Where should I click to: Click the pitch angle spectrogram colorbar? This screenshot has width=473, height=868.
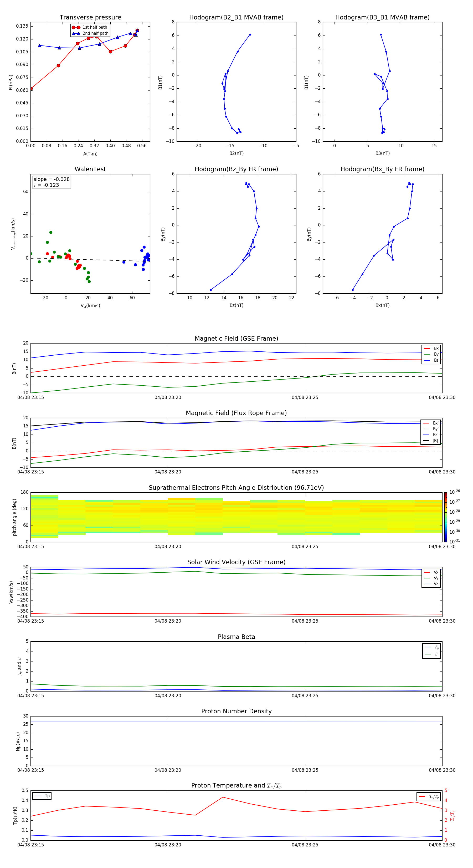(x=446, y=517)
